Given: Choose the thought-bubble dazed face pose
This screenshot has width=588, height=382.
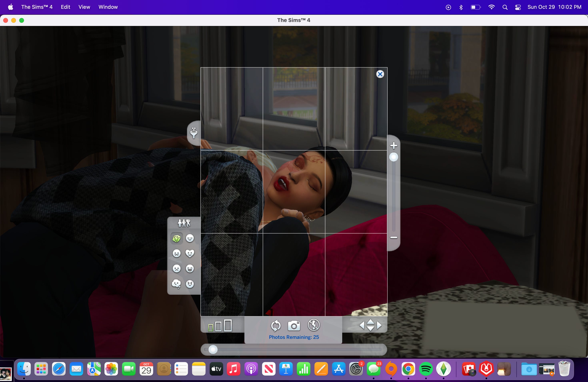Looking at the screenshot, I should tap(176, 284).
